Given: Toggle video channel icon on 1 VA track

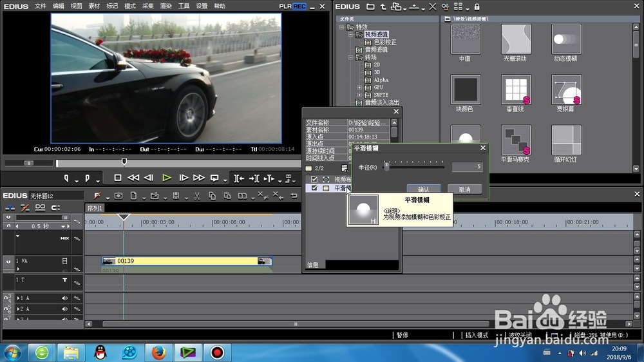Looking at the screenshot, I should pyautogui.click(x=64, y=261).
